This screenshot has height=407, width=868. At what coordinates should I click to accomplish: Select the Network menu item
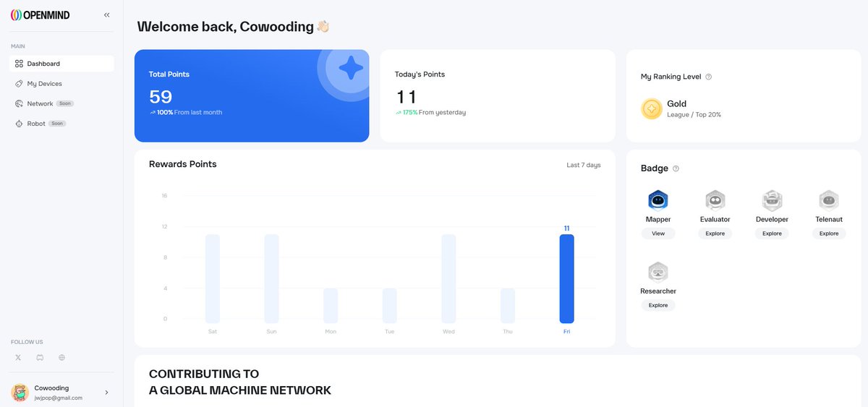pyautogui.click(x=62, y=103)
